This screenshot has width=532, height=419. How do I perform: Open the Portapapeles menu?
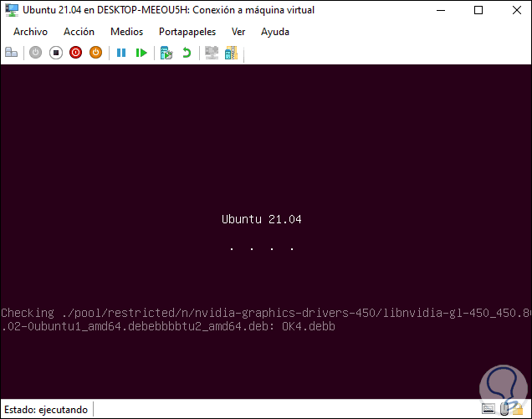[187, 32]
